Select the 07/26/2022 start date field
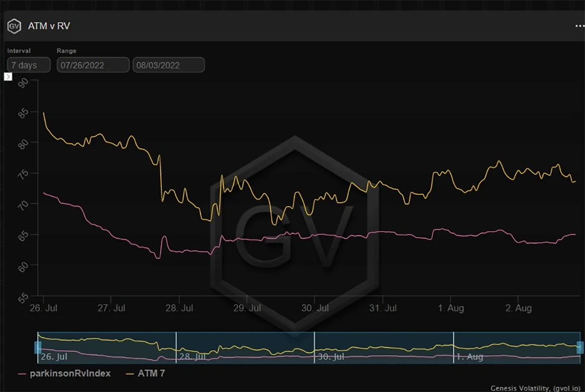Viewport: 585px width, 392px height. [x=93, y=65]
